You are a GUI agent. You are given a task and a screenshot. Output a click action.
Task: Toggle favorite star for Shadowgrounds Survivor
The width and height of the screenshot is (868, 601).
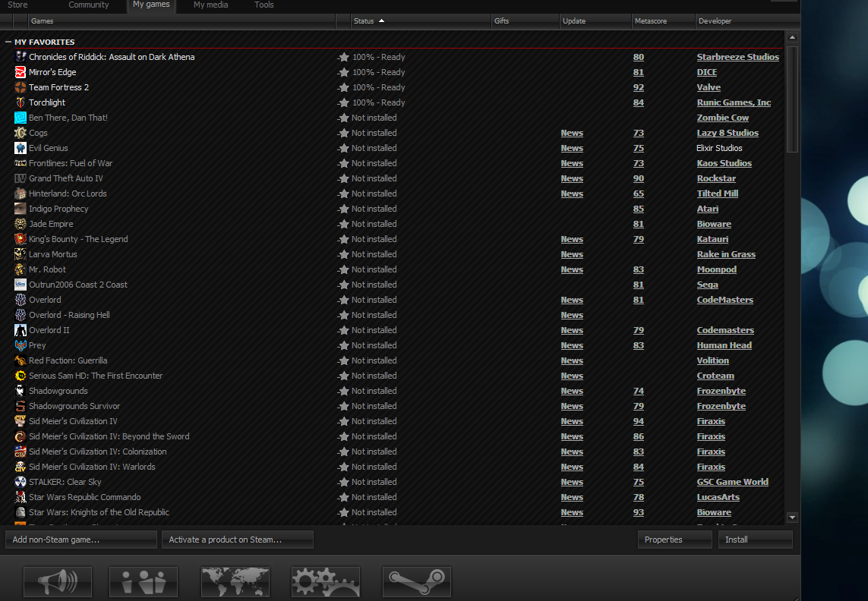click(343, 406)
